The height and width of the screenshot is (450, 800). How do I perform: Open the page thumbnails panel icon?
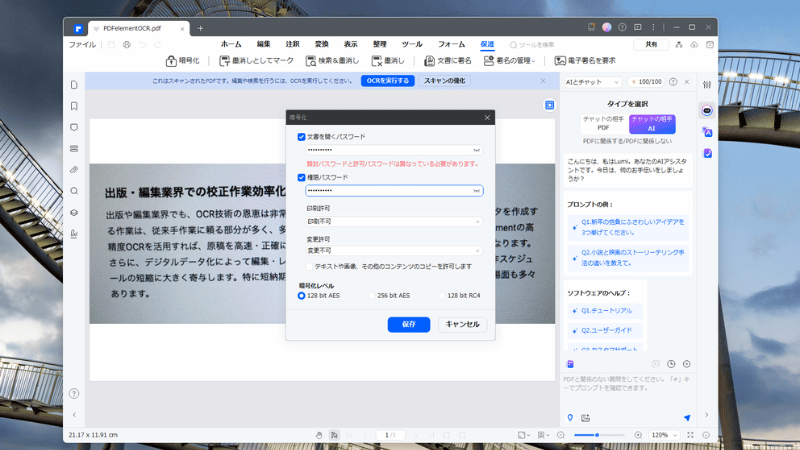[x=74, y=85]
